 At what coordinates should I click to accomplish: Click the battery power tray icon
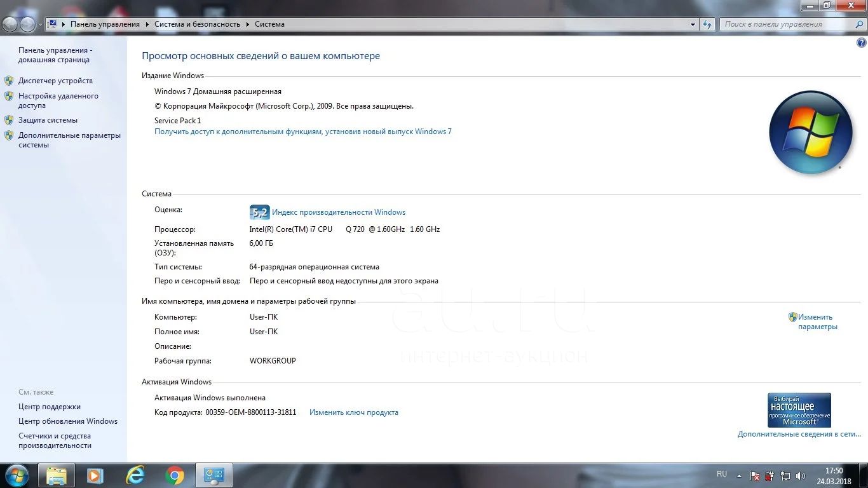pyautogui.click(x=770, y=475)
